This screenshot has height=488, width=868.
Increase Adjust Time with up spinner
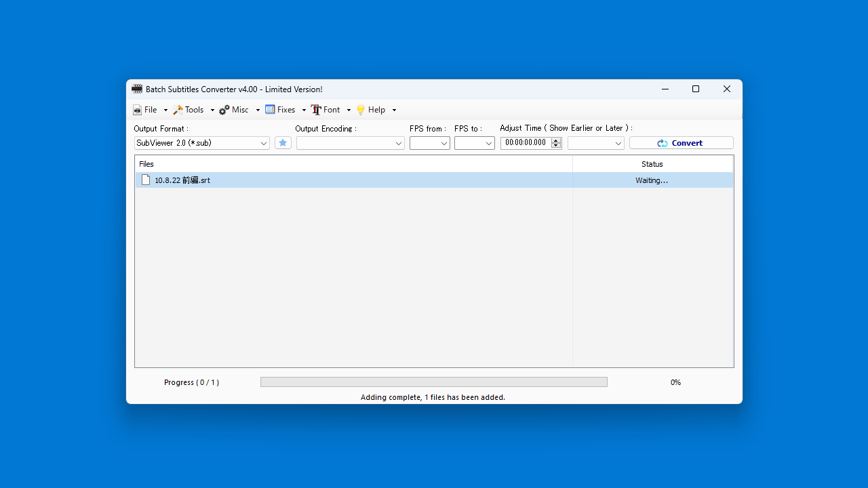coord(557,140)
